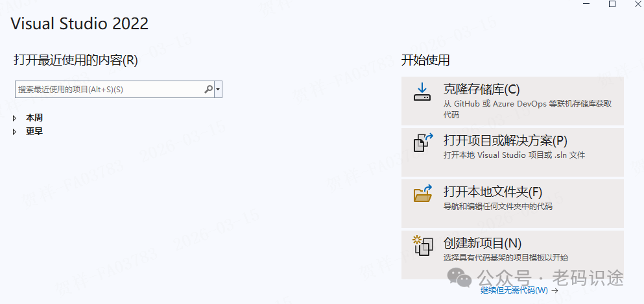Viewport: 644px width, 304px height.
Task: Expand the 更早 recent items group
Action: tap(15, 132)
